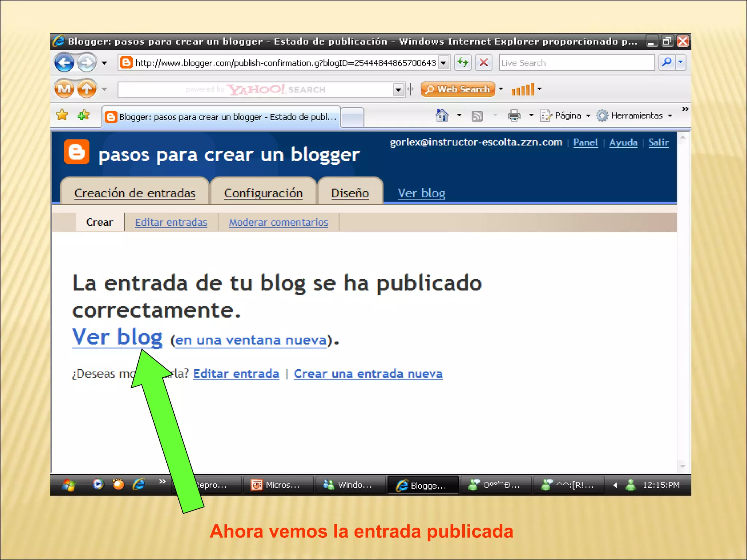Viewport: 747px width, 560px height.
Task: Click the RSS feeds icon
Action: tap(477, 116)
